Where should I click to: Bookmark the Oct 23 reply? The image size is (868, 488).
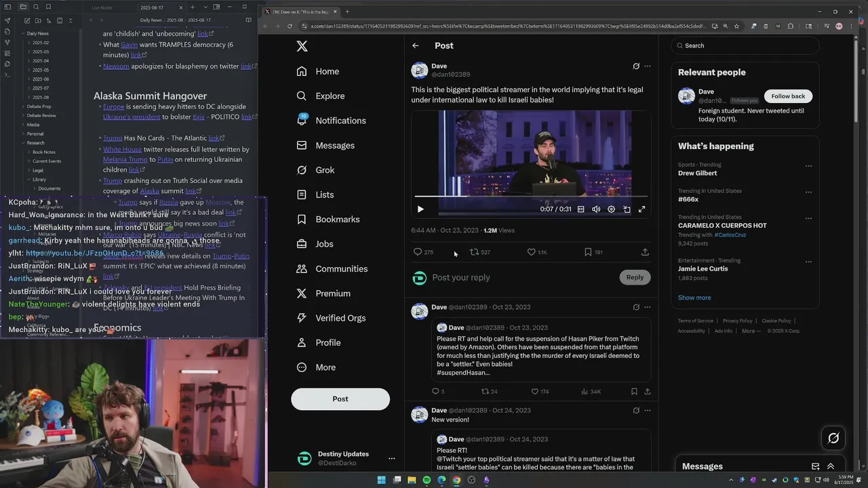634,392
